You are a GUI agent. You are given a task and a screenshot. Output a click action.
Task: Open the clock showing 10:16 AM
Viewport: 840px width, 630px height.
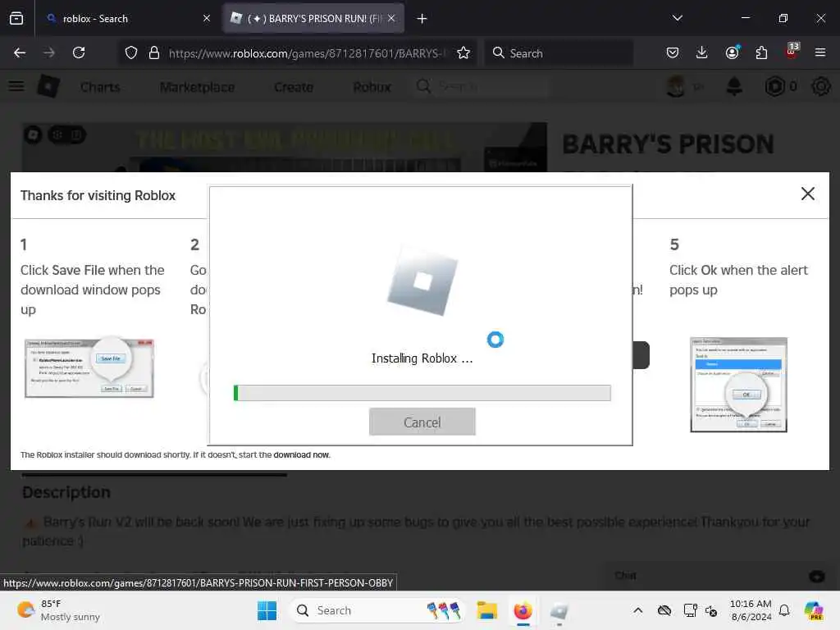[751, 610]
